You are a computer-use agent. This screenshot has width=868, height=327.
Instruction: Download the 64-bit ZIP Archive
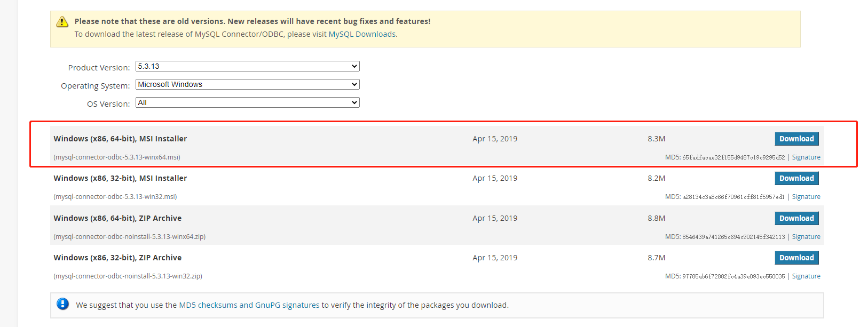tap(796, 218)
